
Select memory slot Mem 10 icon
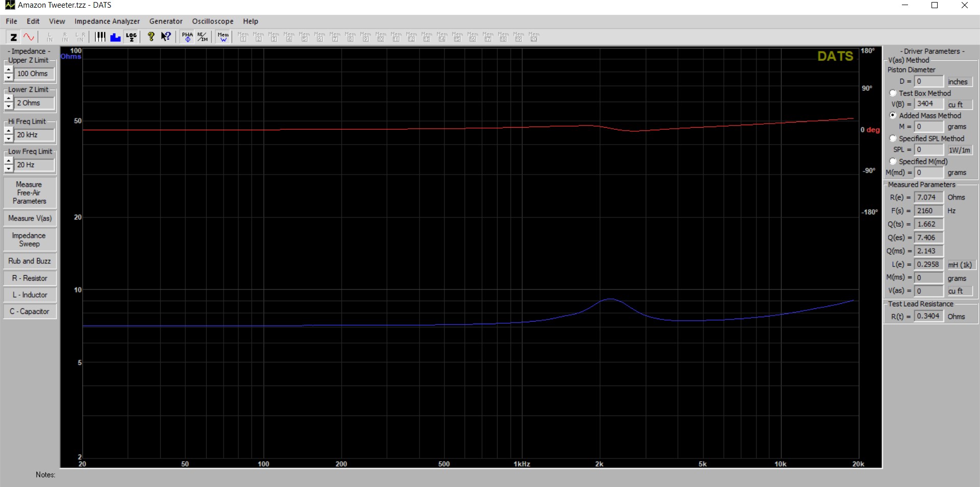click(381, 37)
